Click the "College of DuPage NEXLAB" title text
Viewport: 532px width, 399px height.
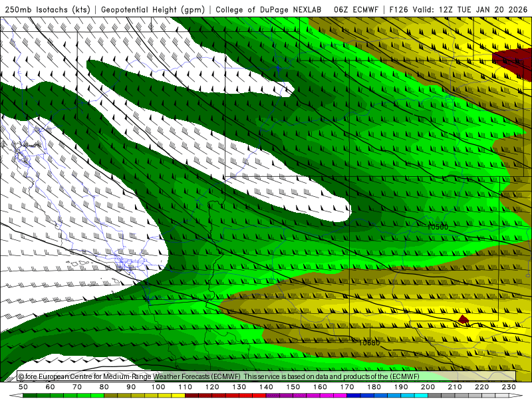269,9
